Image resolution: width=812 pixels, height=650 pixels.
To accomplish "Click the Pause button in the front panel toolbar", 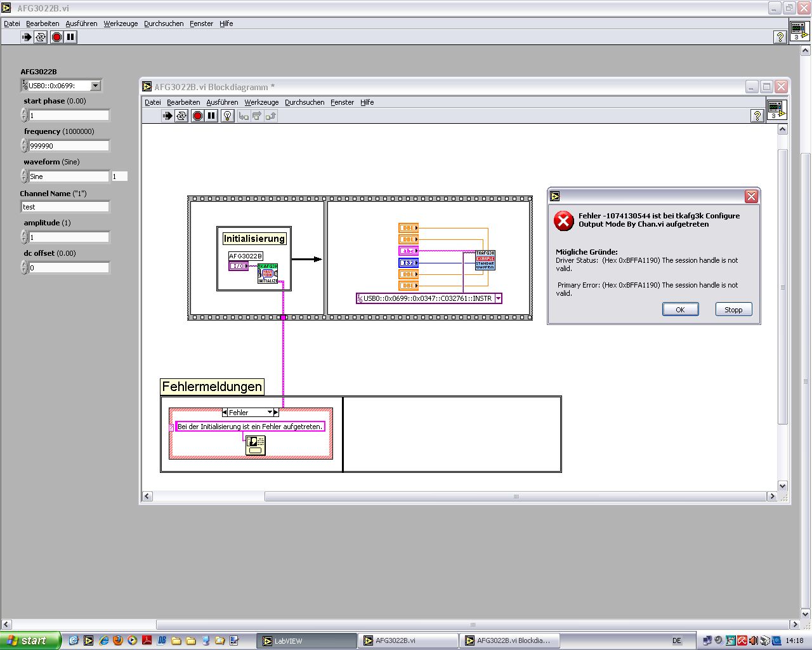I will click(70, 37).
